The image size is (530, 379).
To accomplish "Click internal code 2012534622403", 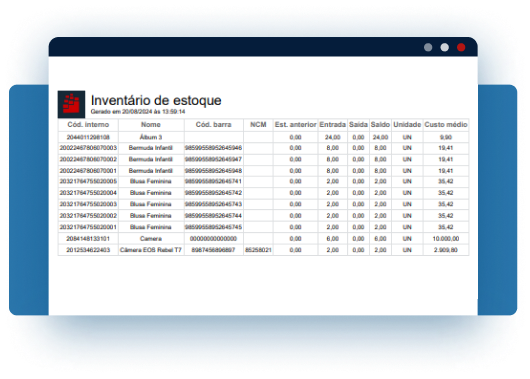I will click(x=88, y=250).
